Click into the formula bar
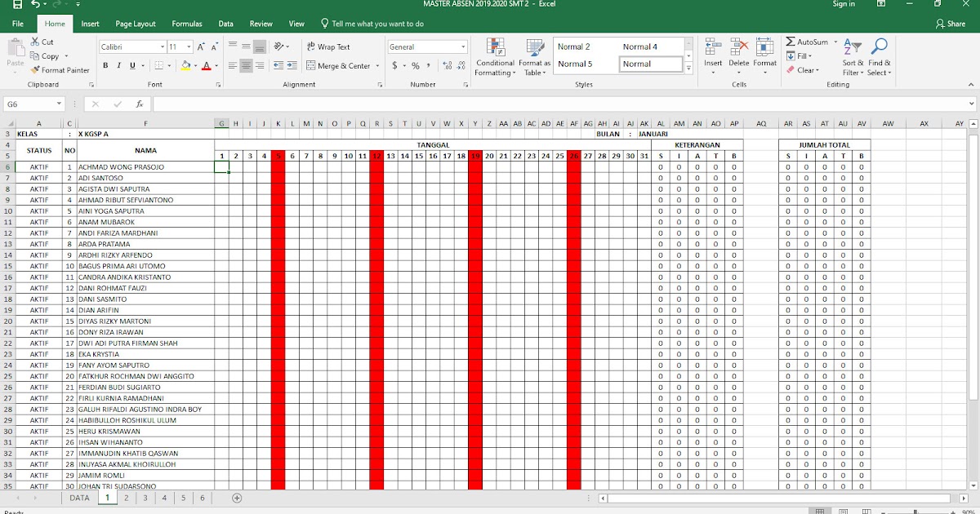Image resolution: width=980 pixels, height=514 pixels. pyautogui.click(x=563, y=104)
